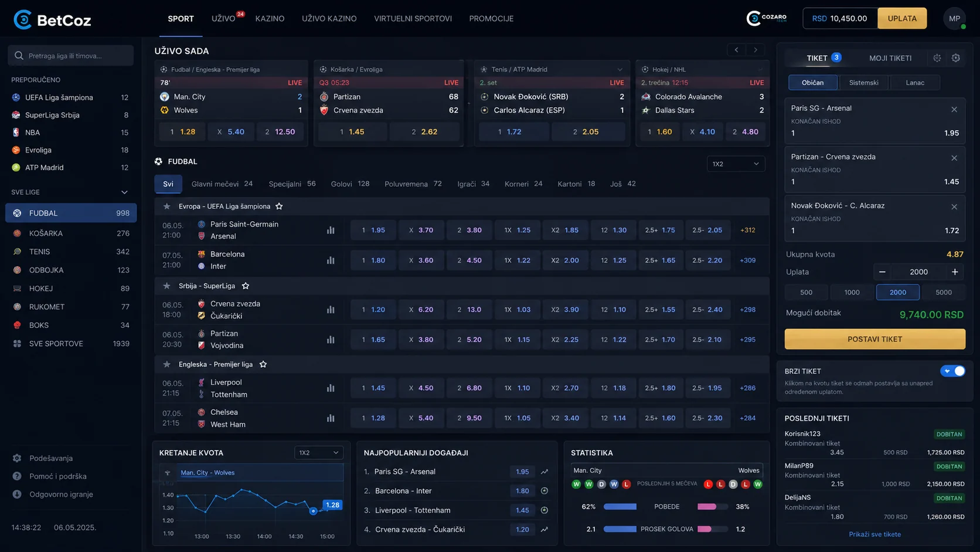The image size is (980, 552).
Task: Select odds 1.28 for Man. City live win
Action: click(182, 131)
